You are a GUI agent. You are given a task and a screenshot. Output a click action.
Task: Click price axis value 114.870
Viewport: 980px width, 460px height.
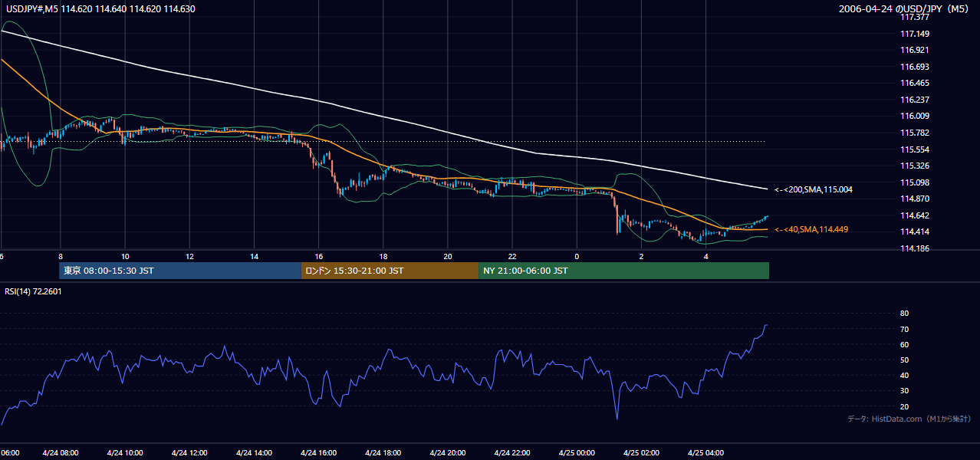(914, 199)
